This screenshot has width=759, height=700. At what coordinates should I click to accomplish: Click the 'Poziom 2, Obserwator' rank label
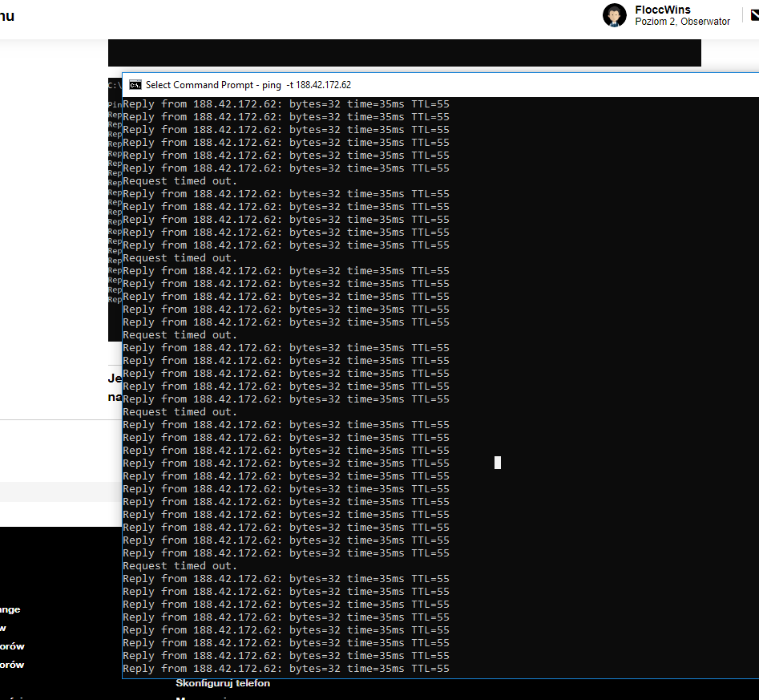point(682,22)
